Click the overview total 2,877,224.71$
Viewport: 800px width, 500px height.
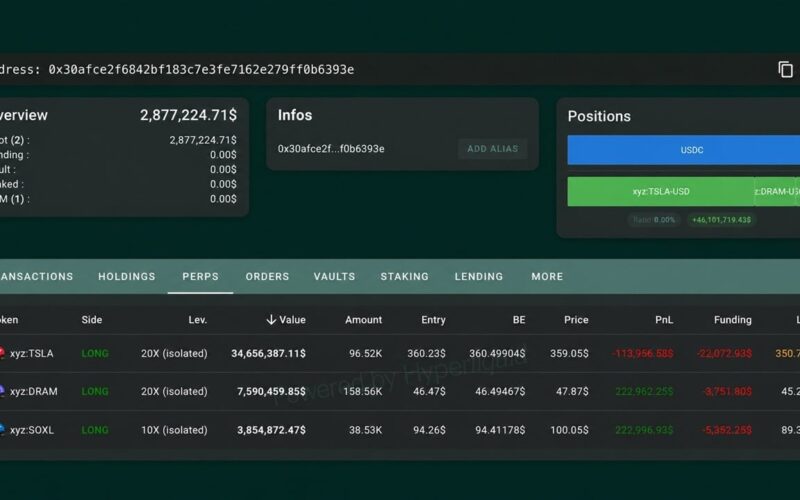point(188,115)
